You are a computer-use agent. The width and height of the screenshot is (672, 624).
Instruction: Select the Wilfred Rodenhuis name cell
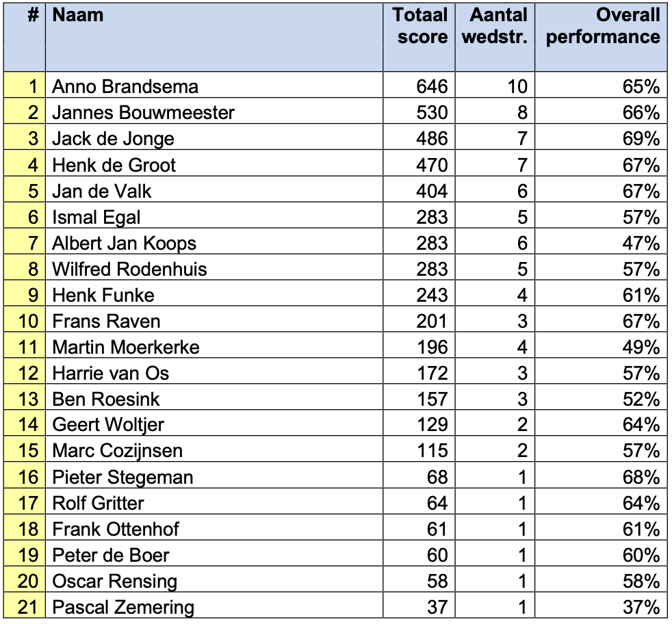click(x=214, y=268)
